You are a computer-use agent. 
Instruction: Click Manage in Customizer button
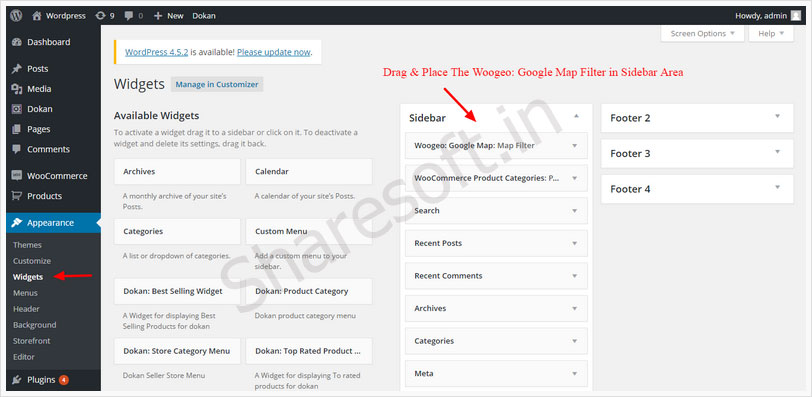(x=217, y=84)
